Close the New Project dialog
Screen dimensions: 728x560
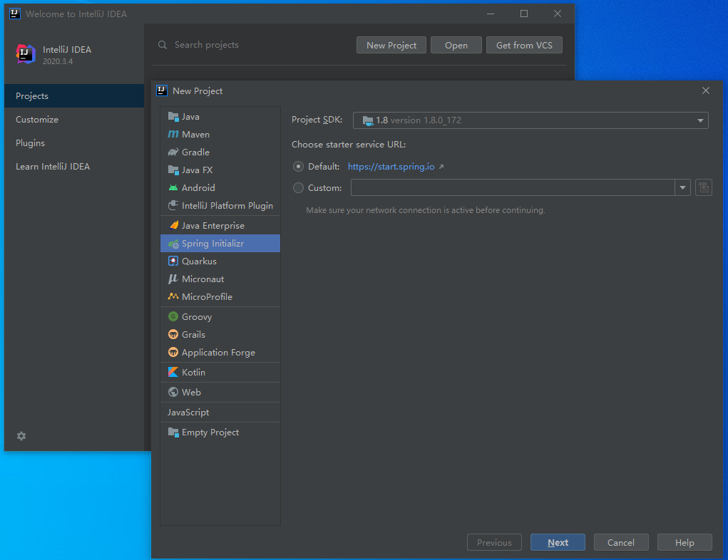point(706,90)
